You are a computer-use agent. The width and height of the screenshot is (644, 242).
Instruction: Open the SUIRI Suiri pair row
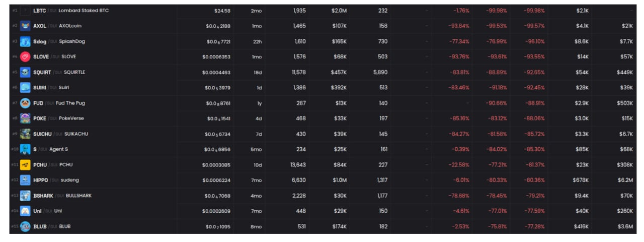(323, 88)
